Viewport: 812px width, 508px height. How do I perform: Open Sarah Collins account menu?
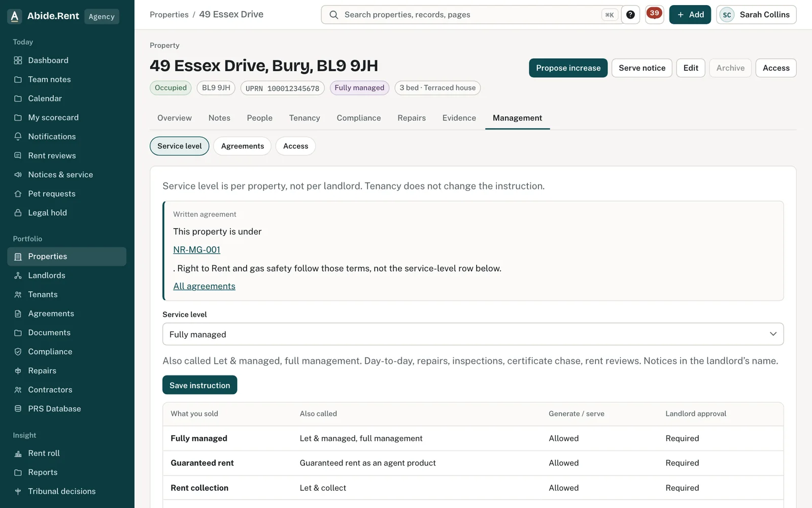point(756,15)
